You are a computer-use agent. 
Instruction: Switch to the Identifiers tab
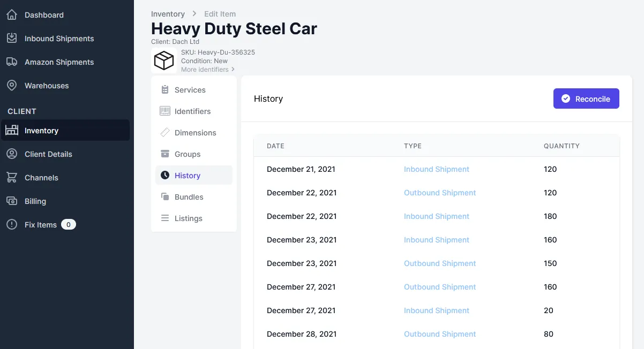coord(194,111)
